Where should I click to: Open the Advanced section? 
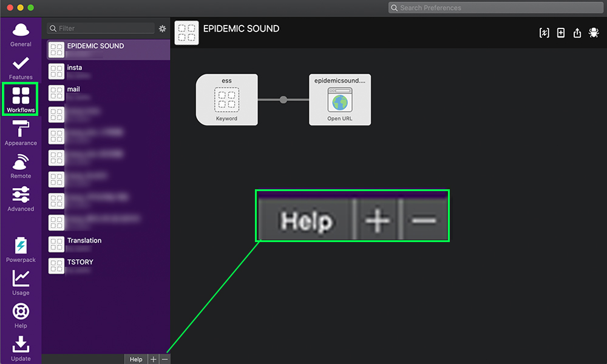pos(21,199)
